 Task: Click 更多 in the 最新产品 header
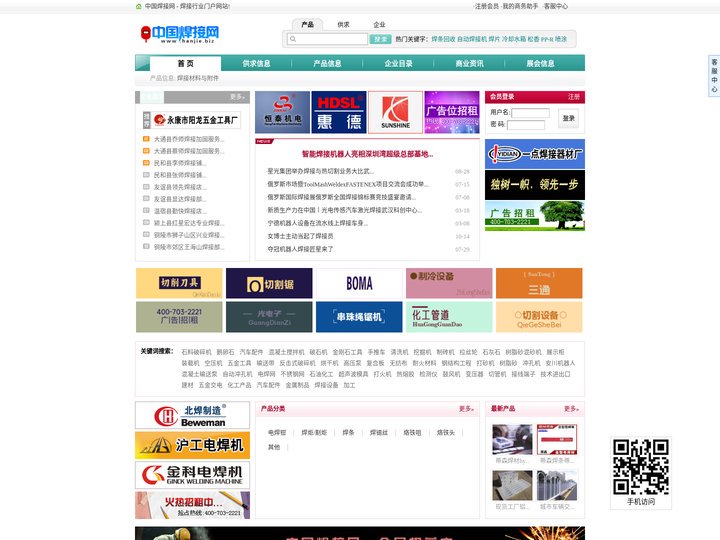(x=572, y=409)
